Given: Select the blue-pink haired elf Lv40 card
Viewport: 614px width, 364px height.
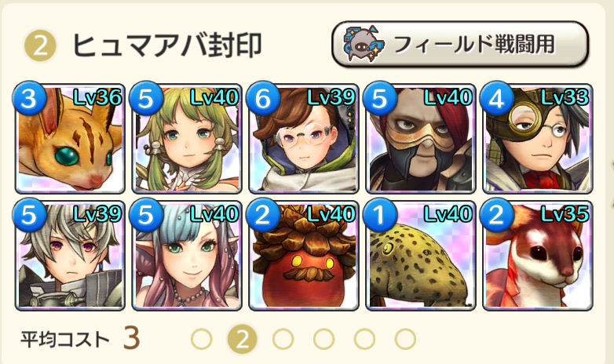Looking at the screenshot, I should (x=187, y=256).
